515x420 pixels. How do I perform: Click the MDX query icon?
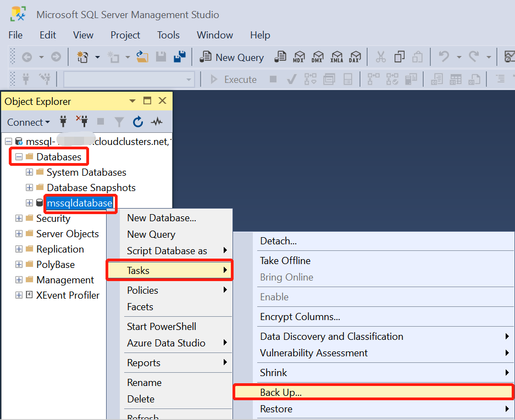point(299,57)
